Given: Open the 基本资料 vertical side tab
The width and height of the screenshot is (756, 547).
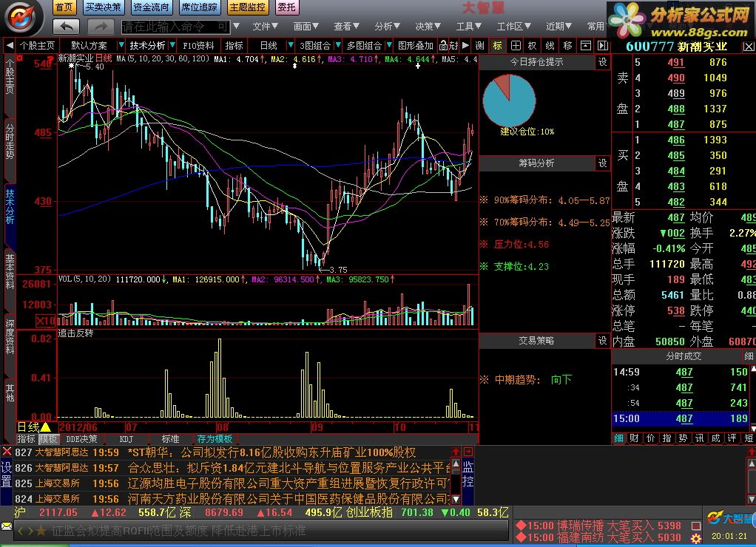Looking at the screenshot, I should 10,272.
